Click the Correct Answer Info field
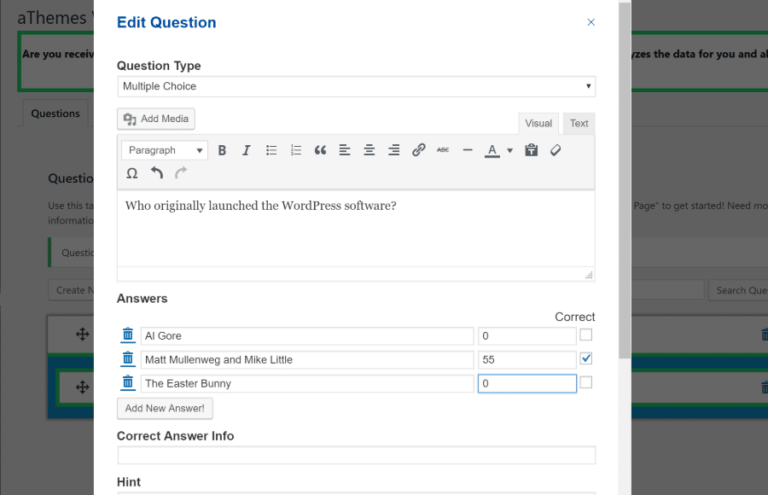 356,455
